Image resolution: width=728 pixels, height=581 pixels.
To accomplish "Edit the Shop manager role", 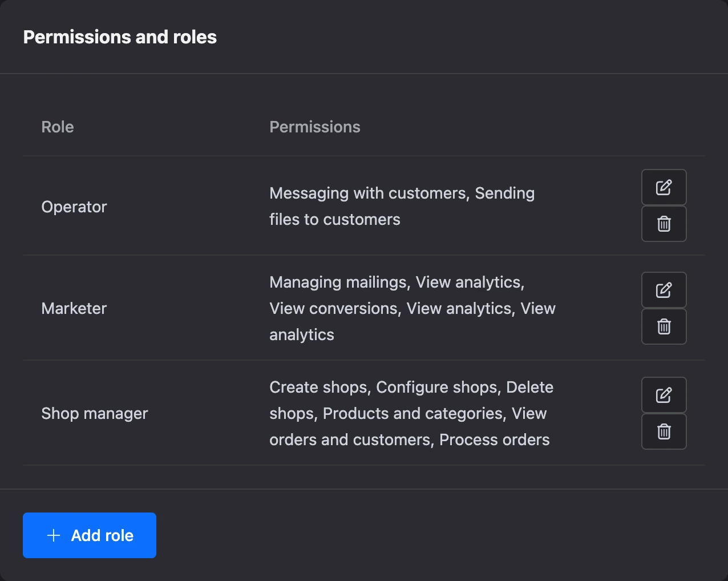I will [664, 395].
